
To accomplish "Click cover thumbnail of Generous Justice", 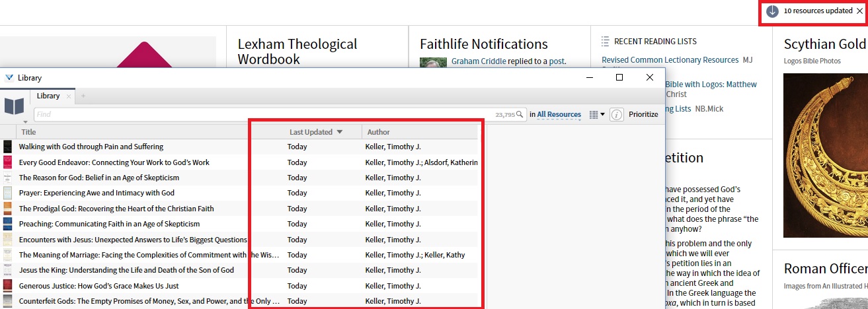I will (x=7, y=286).
